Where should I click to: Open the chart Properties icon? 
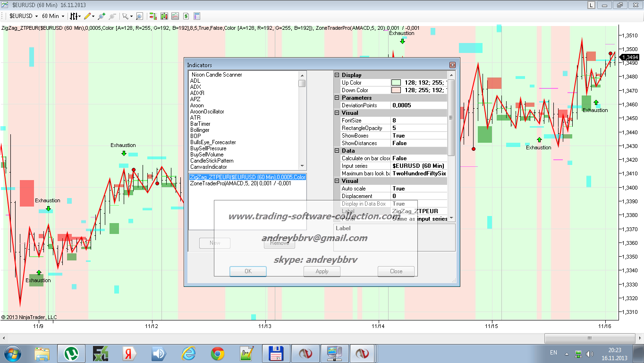point(197,16)
